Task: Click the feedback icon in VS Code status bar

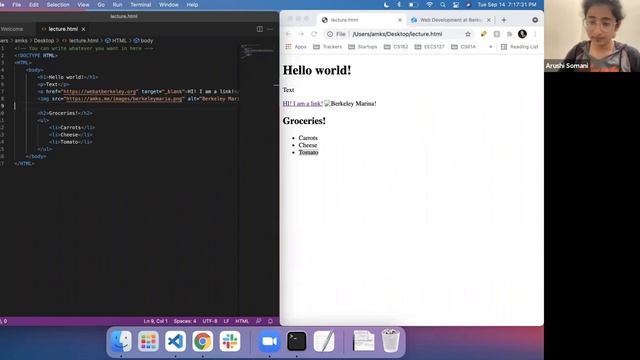Action: (x=258, y=321)
